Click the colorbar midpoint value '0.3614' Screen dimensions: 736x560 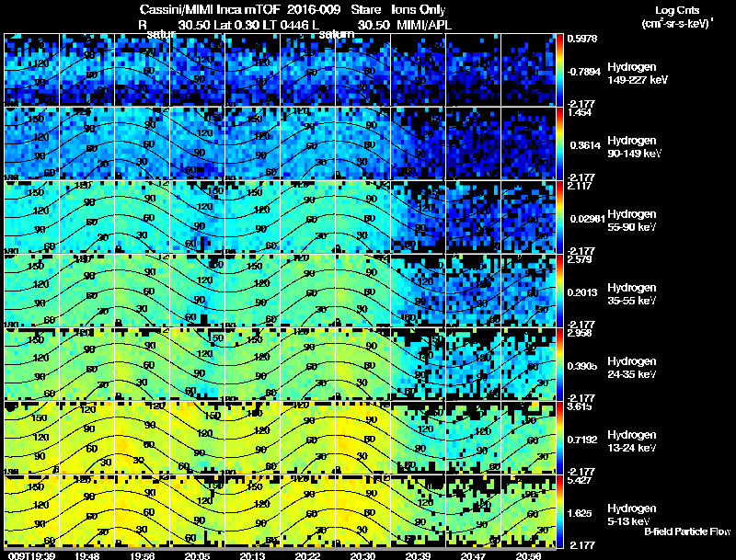pos(585,145)
